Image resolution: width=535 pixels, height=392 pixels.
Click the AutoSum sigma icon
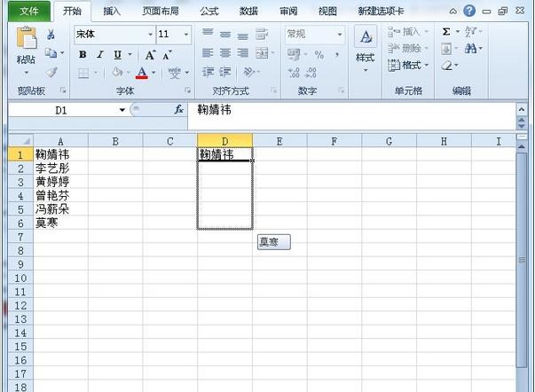click(x=446, y=32)
